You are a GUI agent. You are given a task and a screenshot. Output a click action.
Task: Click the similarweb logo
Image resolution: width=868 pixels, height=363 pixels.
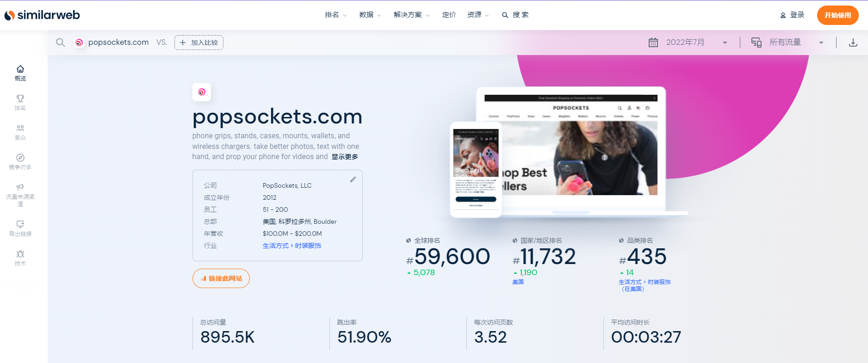click(x=42, y=15)
